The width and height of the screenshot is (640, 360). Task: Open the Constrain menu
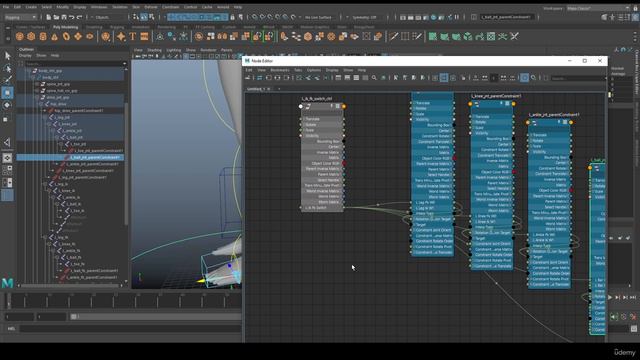click(170, 7)
